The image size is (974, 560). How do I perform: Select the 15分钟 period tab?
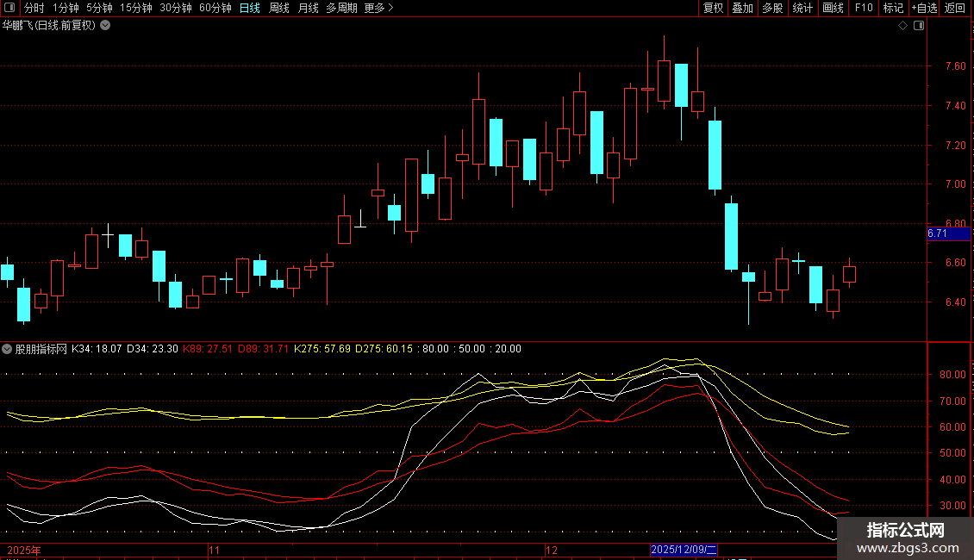click(136, 8)
